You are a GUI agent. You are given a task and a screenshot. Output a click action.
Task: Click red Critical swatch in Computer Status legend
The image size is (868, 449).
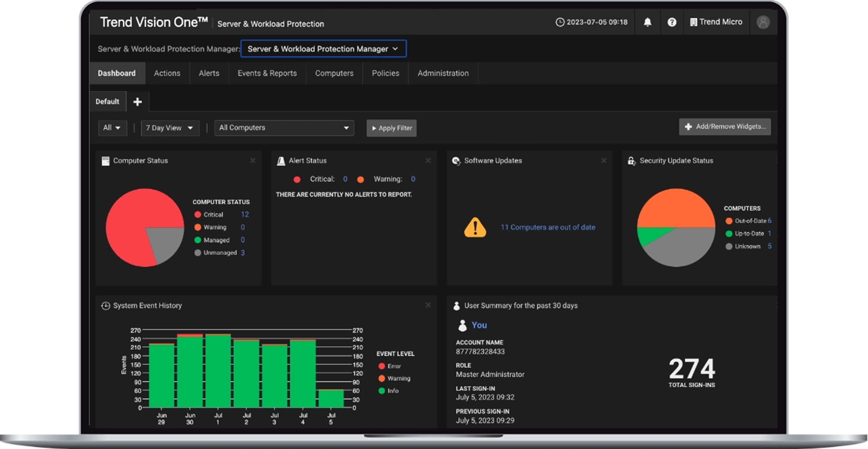click(198, 214)
